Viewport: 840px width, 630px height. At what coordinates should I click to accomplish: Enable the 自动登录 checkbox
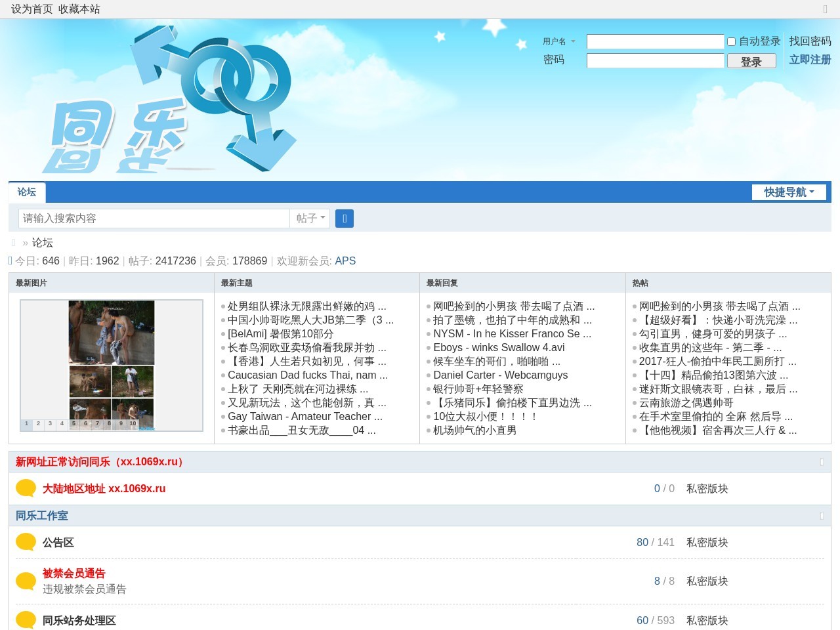(731, 41)
